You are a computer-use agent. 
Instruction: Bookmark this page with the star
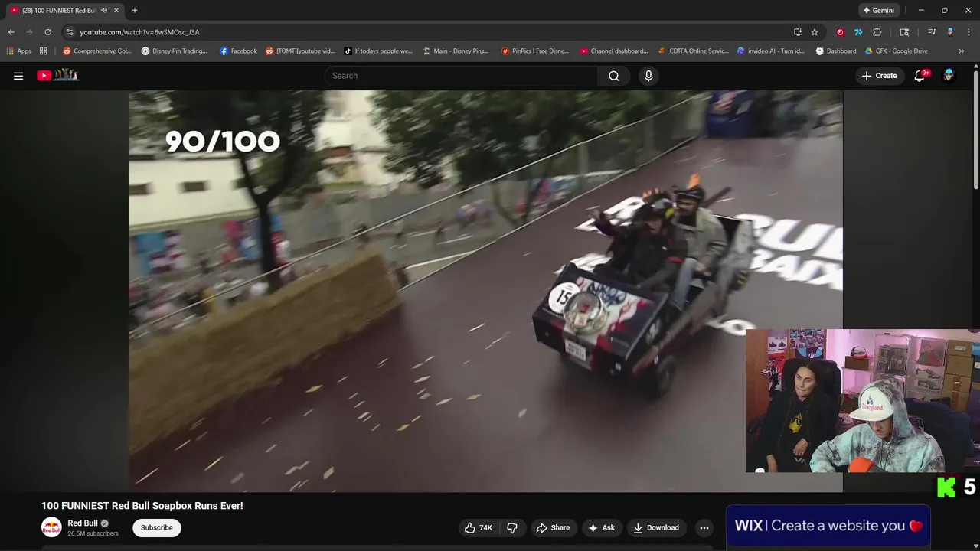[x=815, y=32]
